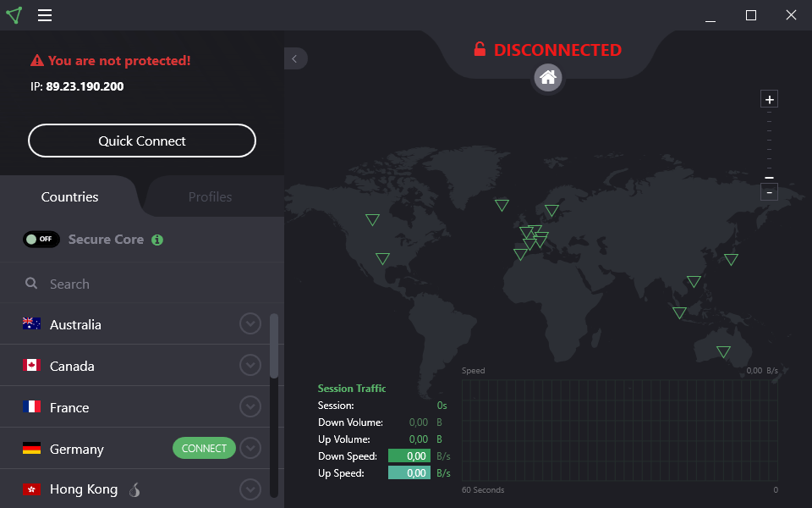Viewport: 812px width, 508px height.
Task: Connect to Germany
Action: pyautogui.click(x=204, y=448)
